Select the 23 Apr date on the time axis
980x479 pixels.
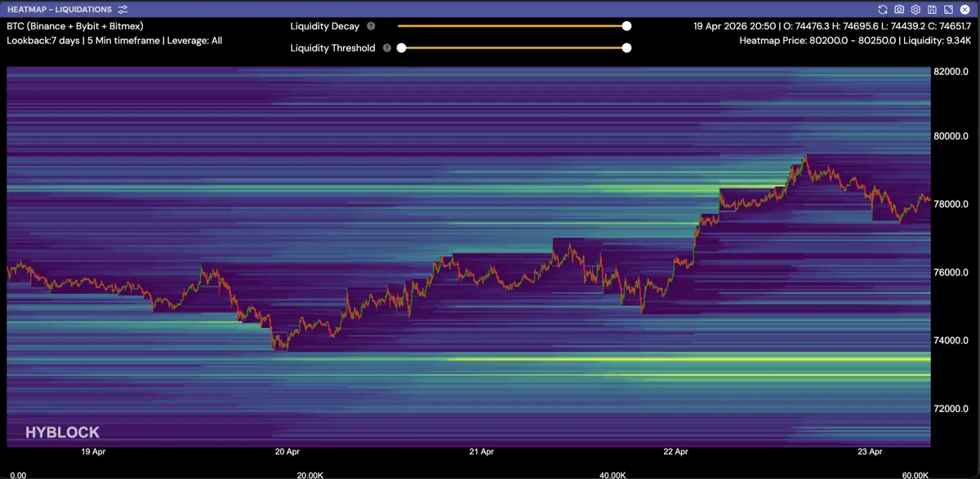click(871, 451)
